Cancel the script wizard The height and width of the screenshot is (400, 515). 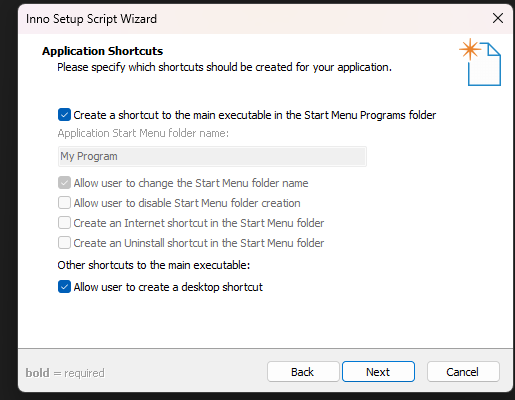coord(463,372)
